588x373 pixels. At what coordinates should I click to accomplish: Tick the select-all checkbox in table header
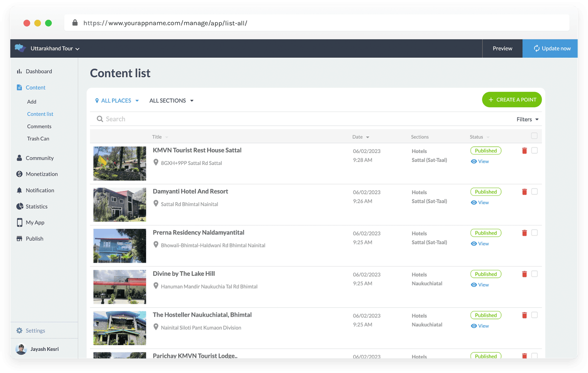click(x=534, y=136)
